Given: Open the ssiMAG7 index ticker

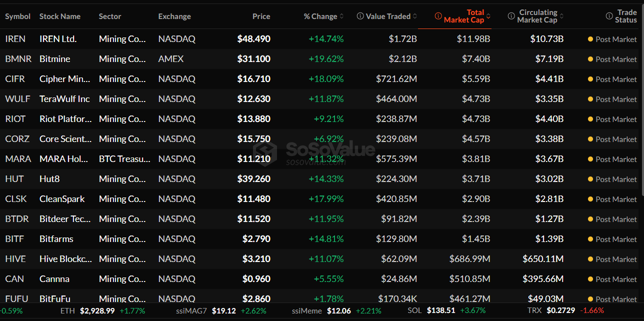Looking at the screenshot, I should point(191,310).
